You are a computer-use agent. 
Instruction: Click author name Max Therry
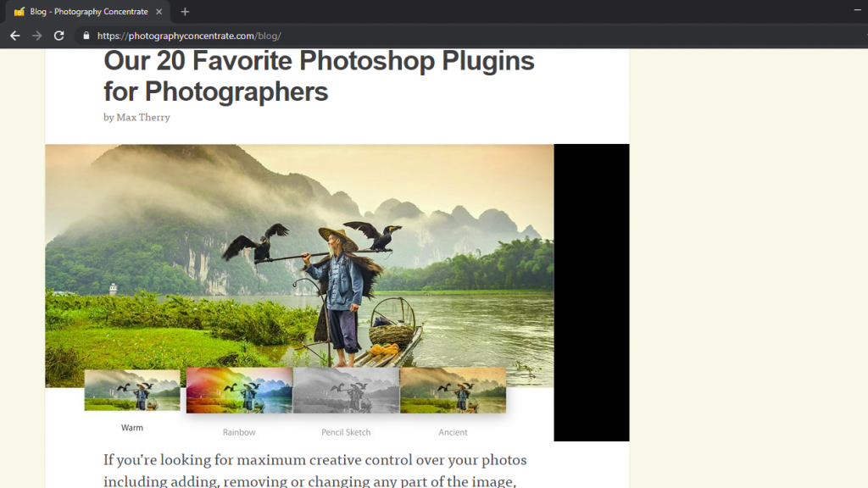click(142, 117)
